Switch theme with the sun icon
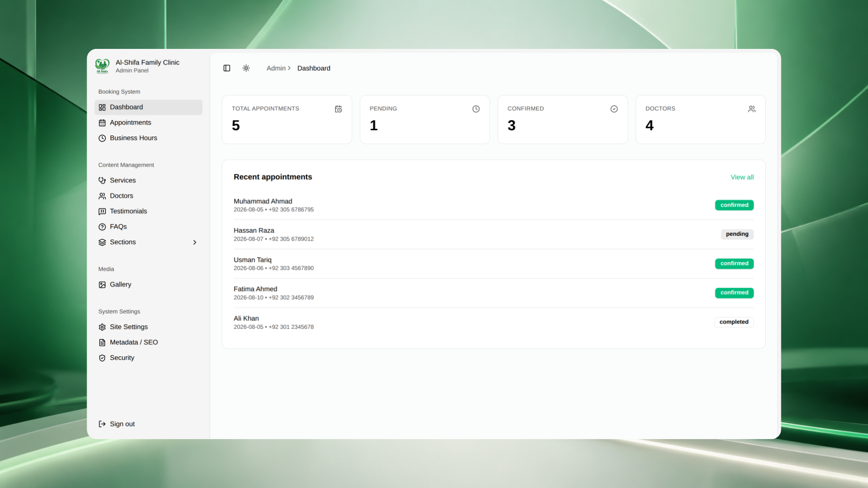Image resolution: width=868 pixels, height=488 pixels. coord(246,68)
